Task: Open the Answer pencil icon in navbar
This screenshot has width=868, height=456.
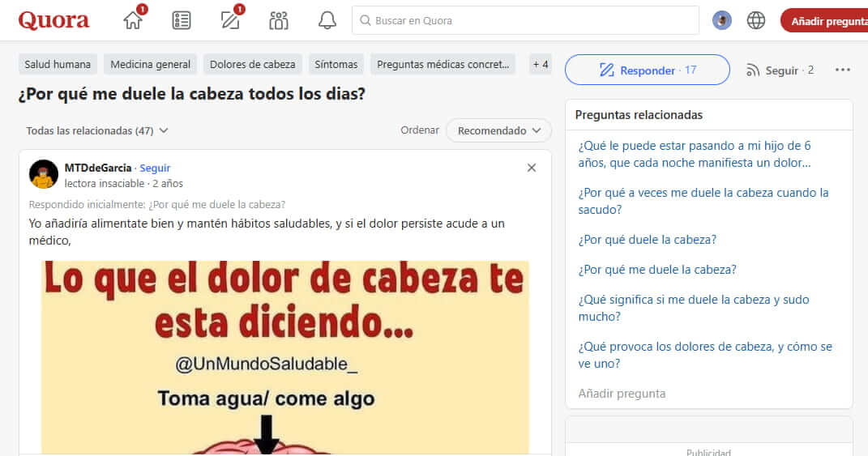Action: coord(230,20)
